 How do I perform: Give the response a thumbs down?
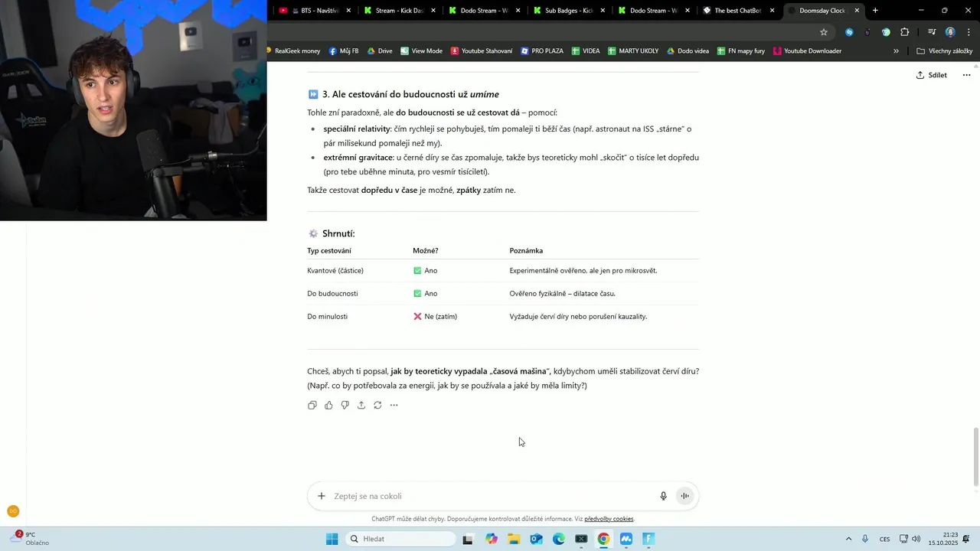pos(345,406)
